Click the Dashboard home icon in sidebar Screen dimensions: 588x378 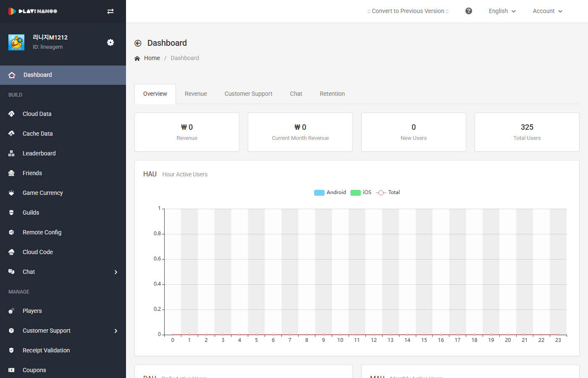12,75
